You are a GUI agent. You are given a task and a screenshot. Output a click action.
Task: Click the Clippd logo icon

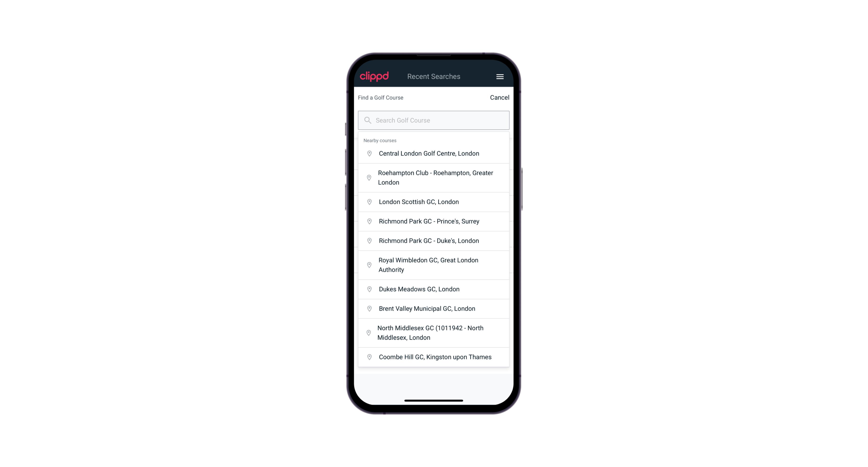click(374, 76)
